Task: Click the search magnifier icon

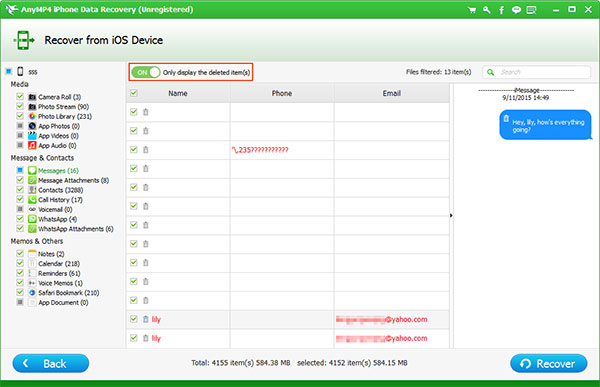Action: click(x=491, y=72)
